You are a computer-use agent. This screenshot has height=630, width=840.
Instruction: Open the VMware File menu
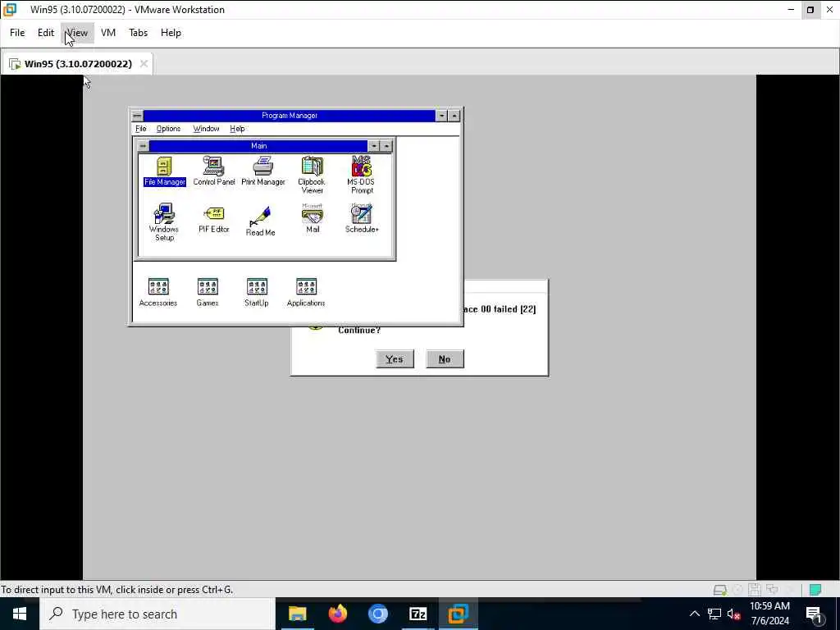coord(17,33)
